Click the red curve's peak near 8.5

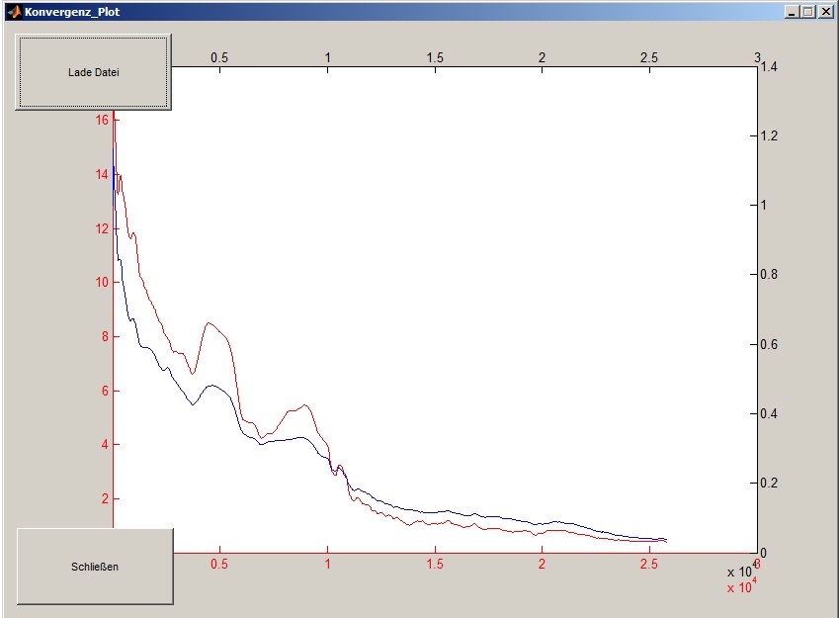(209, 322)
